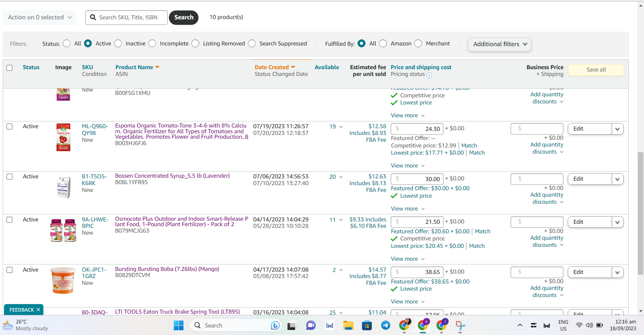The image size is (644, 335).
Task: Set Status filter to All
Action: (x=67, y=43)
